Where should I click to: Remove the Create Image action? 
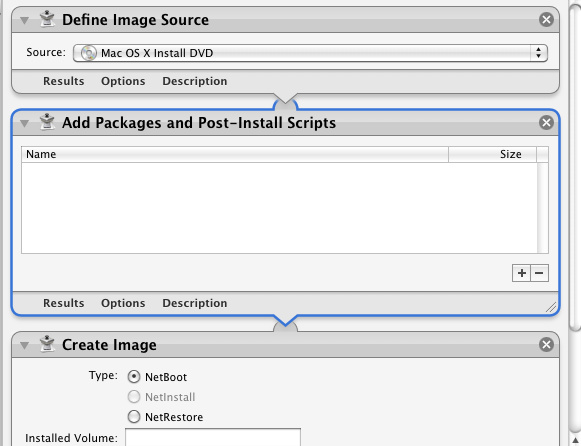(546, 345)
